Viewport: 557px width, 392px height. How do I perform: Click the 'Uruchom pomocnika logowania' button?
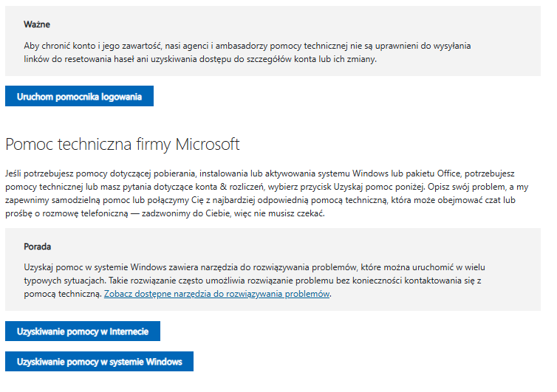click(x=79, y=96)
